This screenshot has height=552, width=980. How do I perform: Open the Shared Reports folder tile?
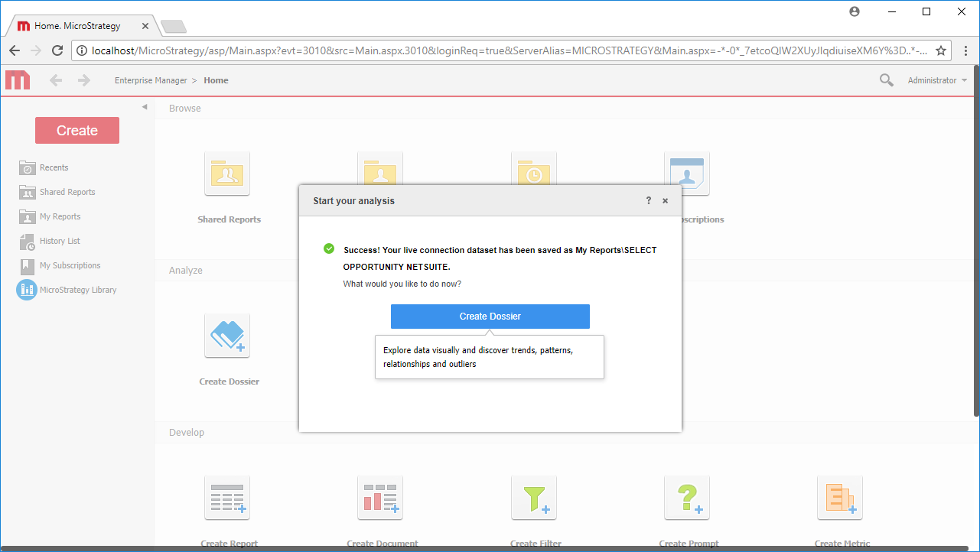(x=227, y=174)
